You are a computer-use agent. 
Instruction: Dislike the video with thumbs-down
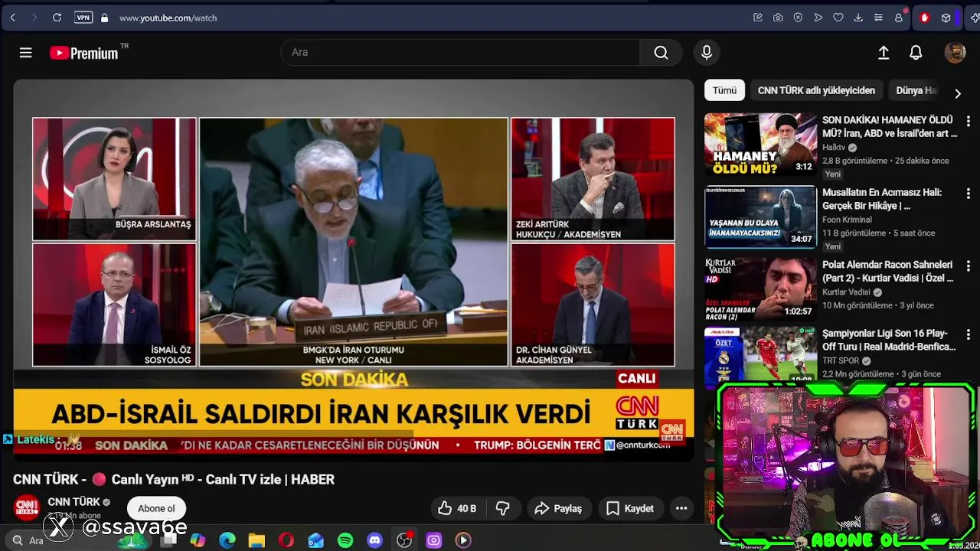pyautogui.click(x=503, y=508)
